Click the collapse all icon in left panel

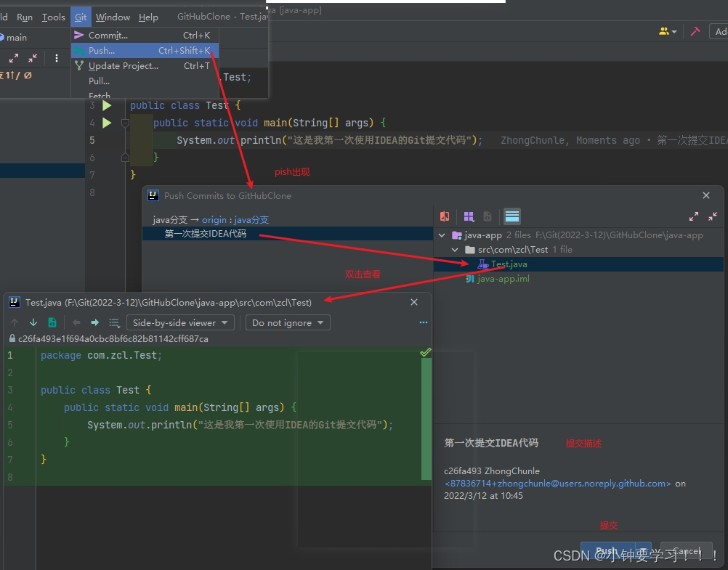tap(33, 58)
